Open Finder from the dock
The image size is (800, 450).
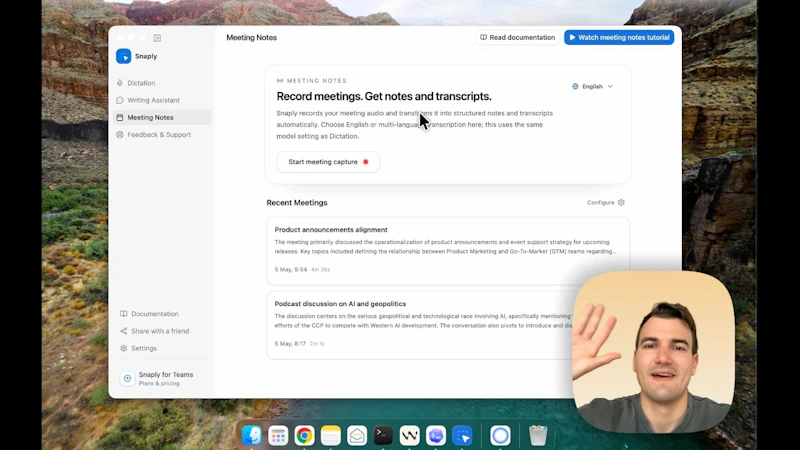[252, 436]
